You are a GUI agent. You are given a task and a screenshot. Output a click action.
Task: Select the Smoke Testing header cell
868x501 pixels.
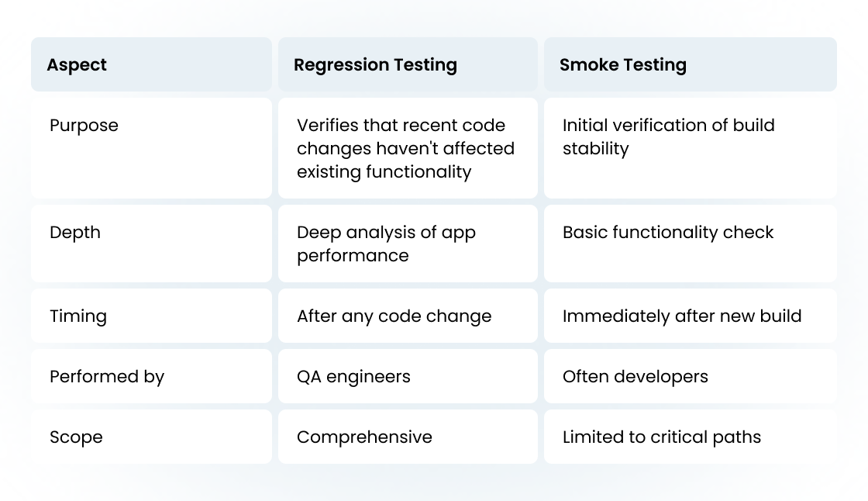coord(691,64)
